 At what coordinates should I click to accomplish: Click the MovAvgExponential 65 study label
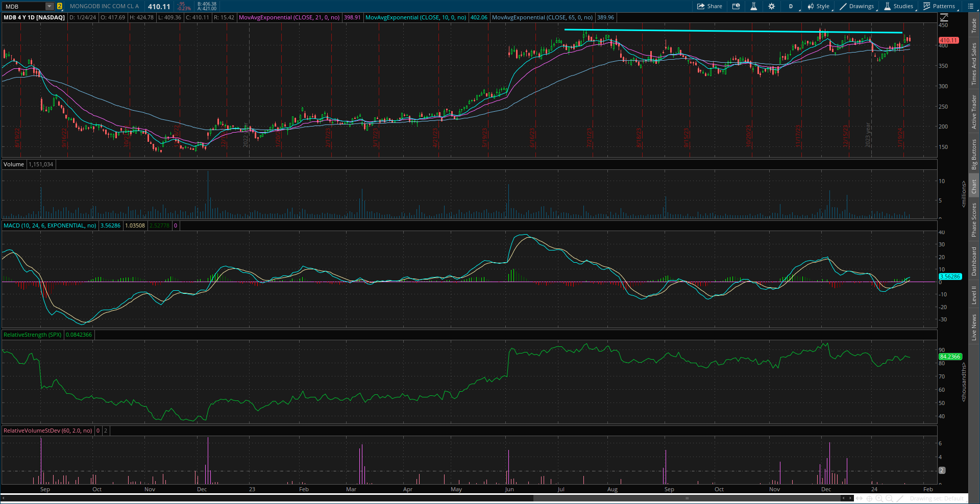(x=542, y=17)
